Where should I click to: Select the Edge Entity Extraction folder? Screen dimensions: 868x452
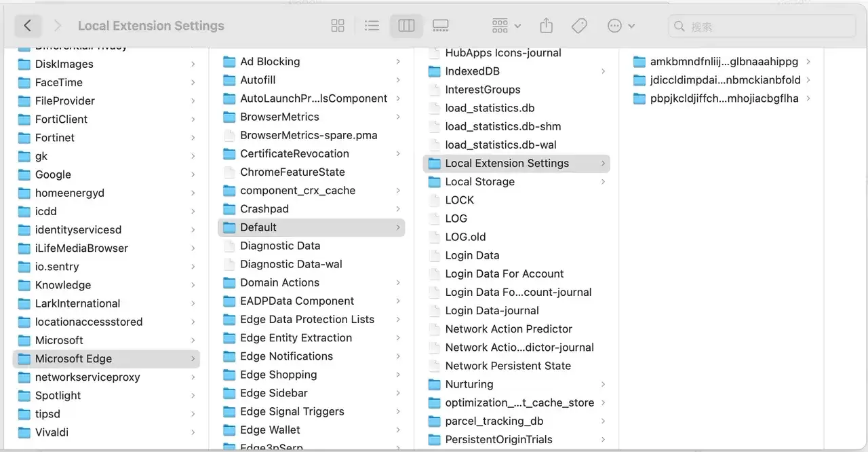pos(311,338)
